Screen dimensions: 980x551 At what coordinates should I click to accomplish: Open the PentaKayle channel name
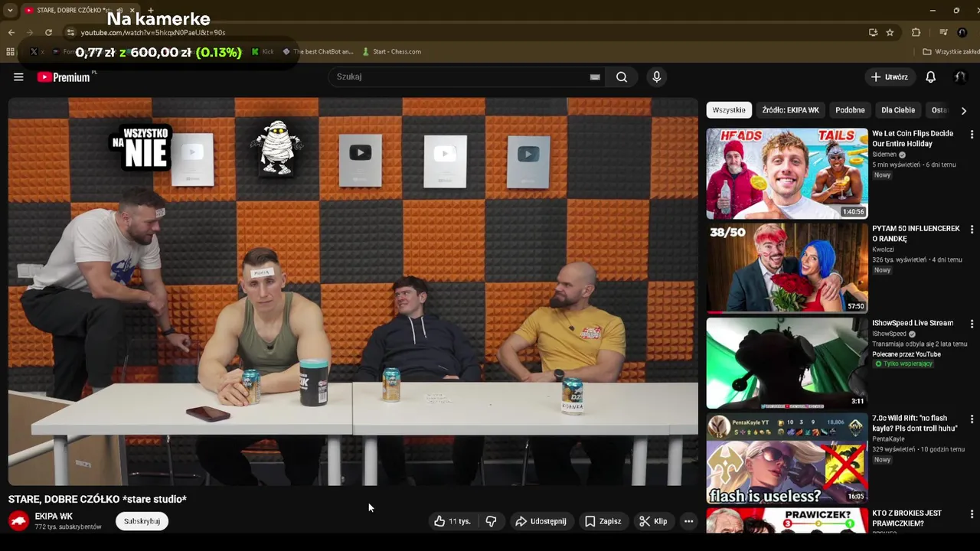click(x=888, y=439)
